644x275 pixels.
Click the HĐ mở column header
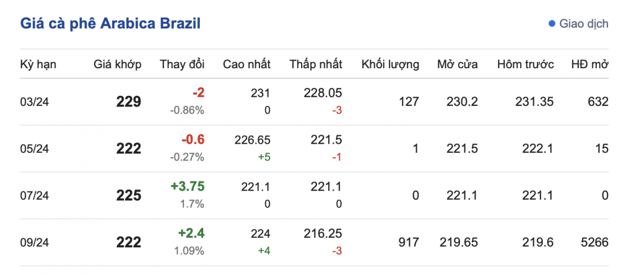tap(589, 64)
